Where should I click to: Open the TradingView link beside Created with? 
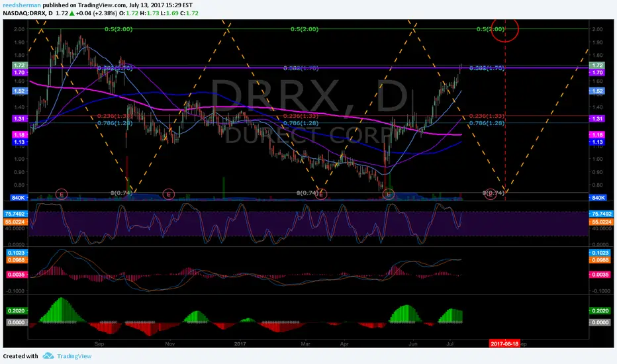(x=74, y=356)
